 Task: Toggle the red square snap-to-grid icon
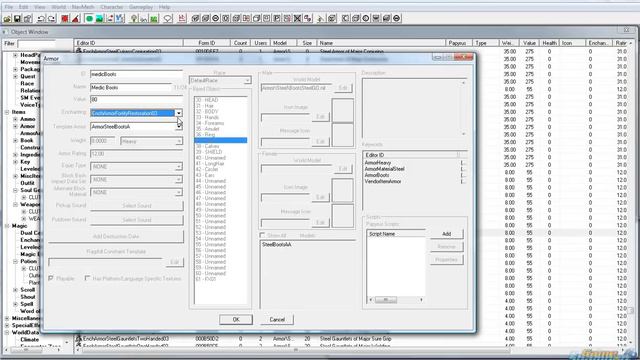[65, 18]
